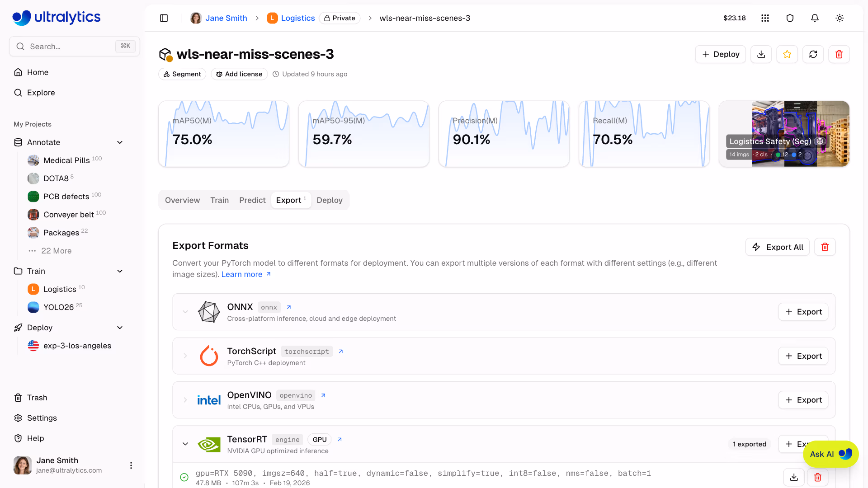Collapse the Train section chevron
The width and height of the screenshot is (868, 488).
[120, 271]
